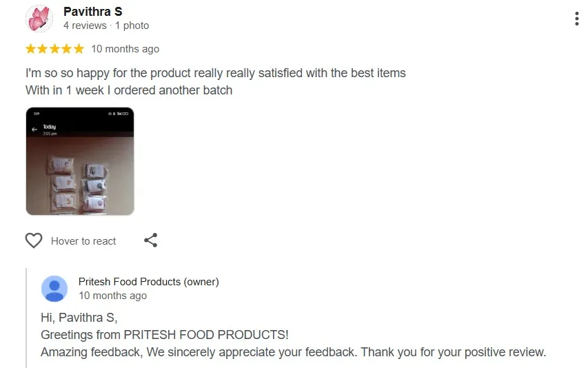The width and height of the screenshot is (588, 379).
Task: Click the first yellow rating star
Action: pos(31,49)
